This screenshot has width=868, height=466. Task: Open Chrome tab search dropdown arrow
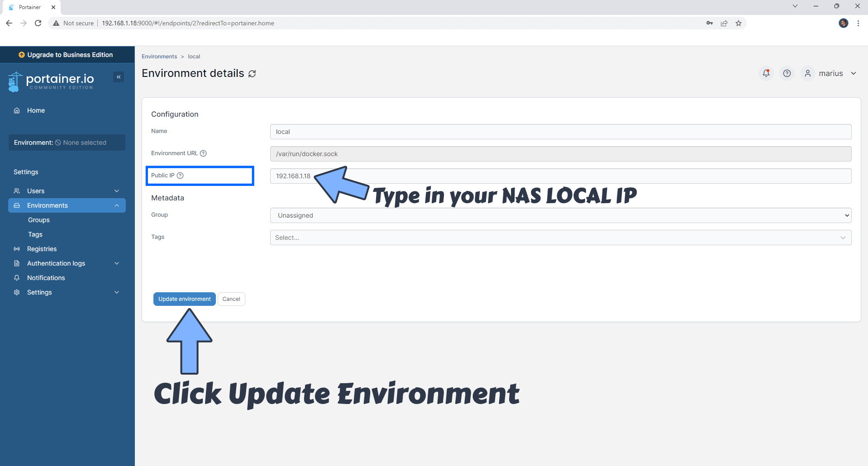point(795,6)
